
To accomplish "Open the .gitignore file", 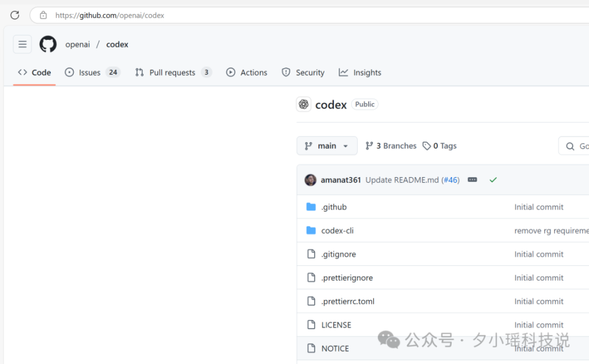I will (x=339, y=254).
